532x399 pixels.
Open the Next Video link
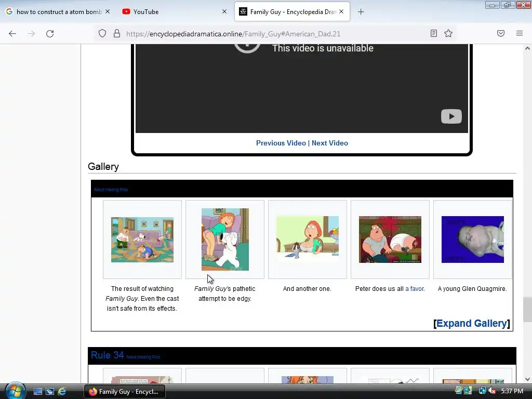click(x=330, y=143)
